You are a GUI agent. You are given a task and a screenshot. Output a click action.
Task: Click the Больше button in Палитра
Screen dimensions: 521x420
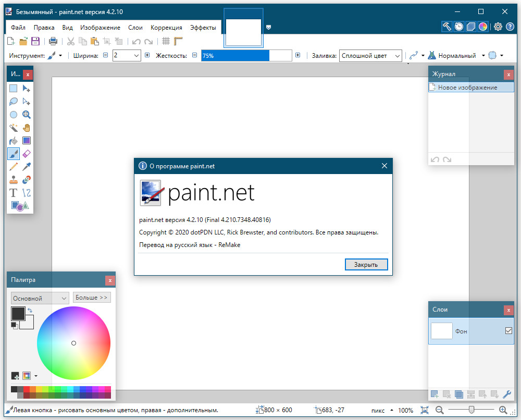(x=92, y=297)
